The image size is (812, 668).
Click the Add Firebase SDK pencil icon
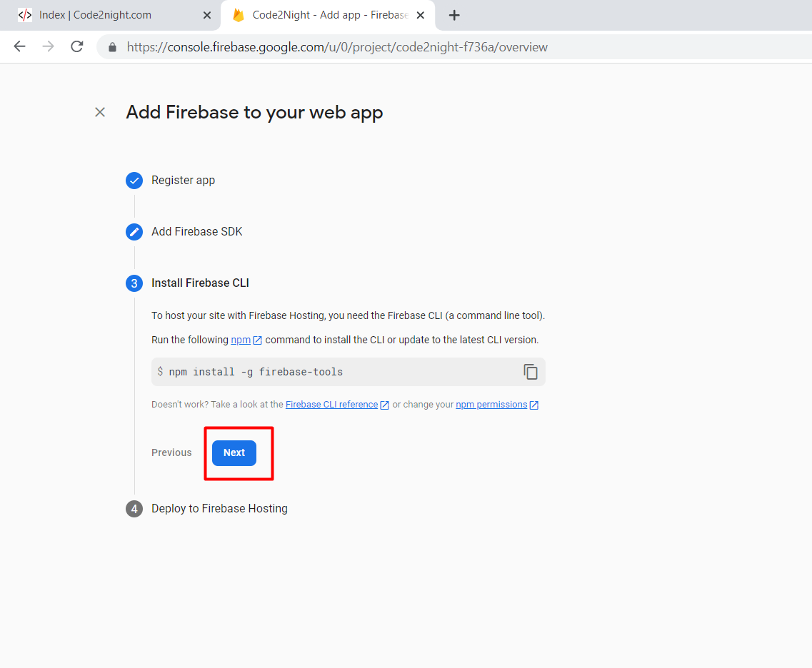[x=134, y=232]
